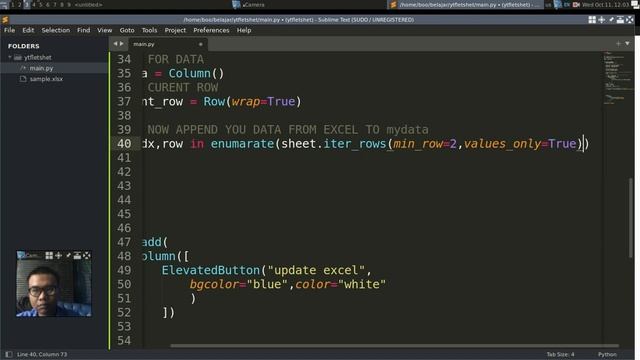This screenshot has height=360, width=640.
Task: Click the values_only parameter on line 40
Action: pos(502,144)
